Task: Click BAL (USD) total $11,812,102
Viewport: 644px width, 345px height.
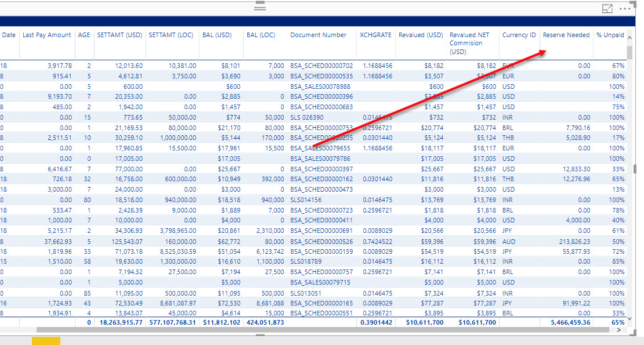Action: (222, 322)
